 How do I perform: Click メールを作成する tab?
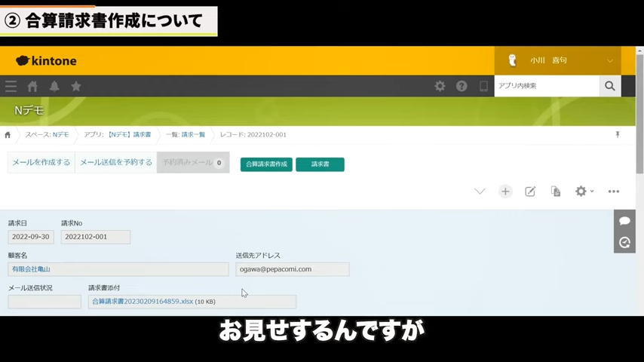pyautogui.click(x=41, y=162)
